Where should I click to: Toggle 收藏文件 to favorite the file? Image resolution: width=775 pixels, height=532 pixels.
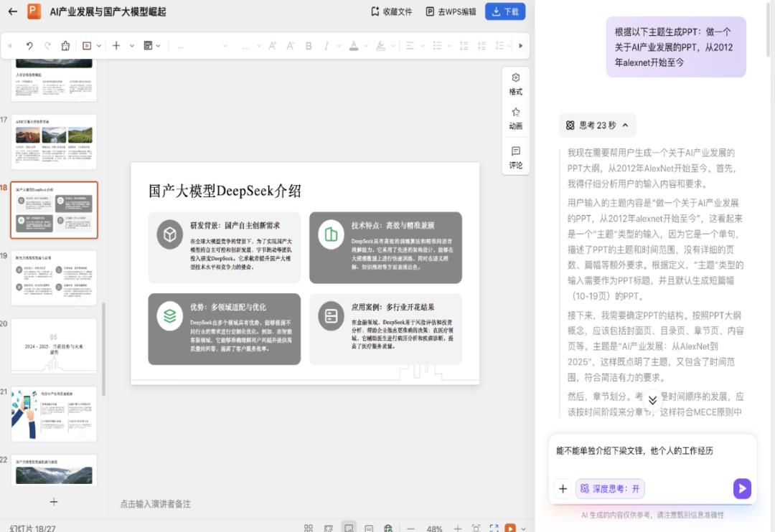[393, 11]
